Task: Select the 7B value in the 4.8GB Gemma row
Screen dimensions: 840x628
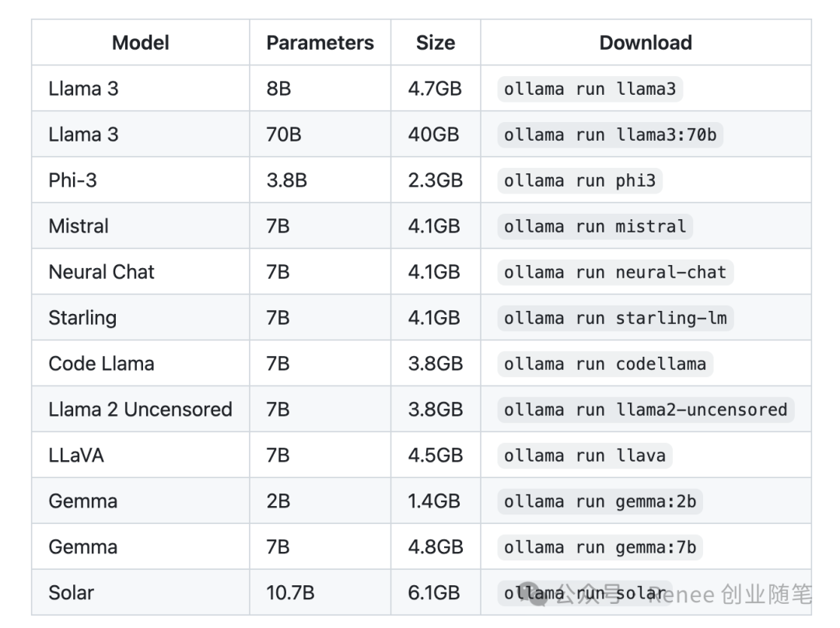Action: [278, 546]
